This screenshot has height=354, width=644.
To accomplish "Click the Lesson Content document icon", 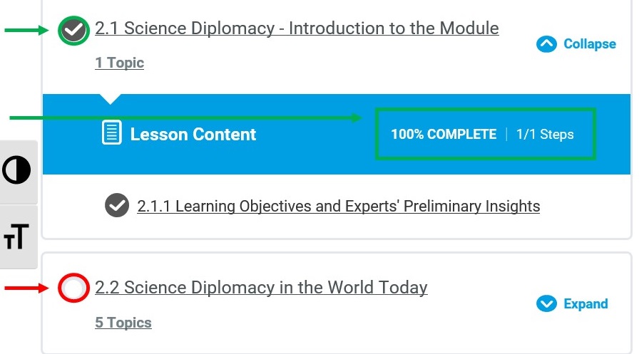I will tap(112, 132).
